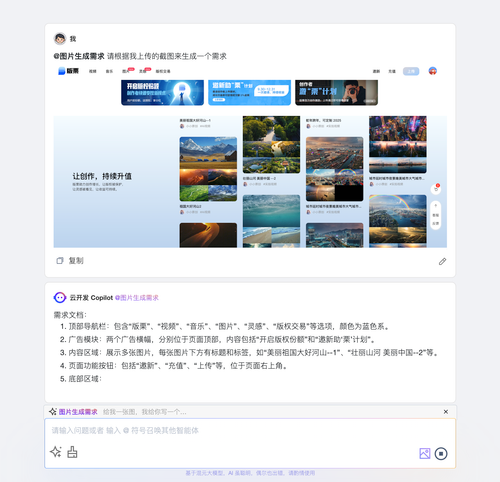This screenshot has width=500, height=482.
Task: Click the 开启版权份额 banner in the screenshot
Action: click(x=162, y=92)
